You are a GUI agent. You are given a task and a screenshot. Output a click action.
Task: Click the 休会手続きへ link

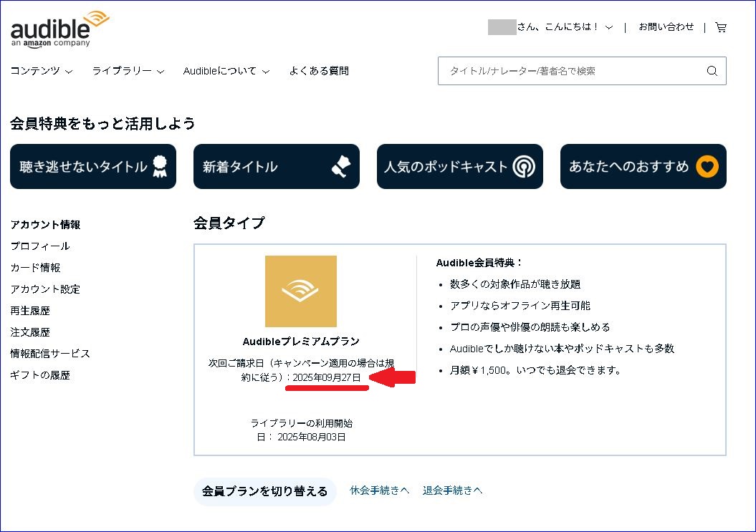tap(380, 490)
